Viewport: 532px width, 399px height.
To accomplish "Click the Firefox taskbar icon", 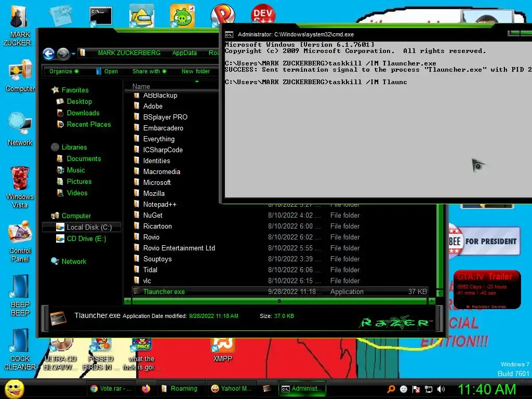I will pos(146,389).
